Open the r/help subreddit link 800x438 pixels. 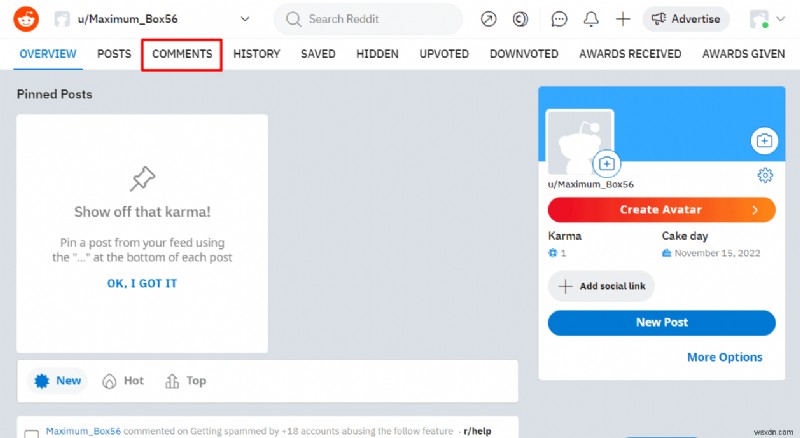tap(478, 431)
